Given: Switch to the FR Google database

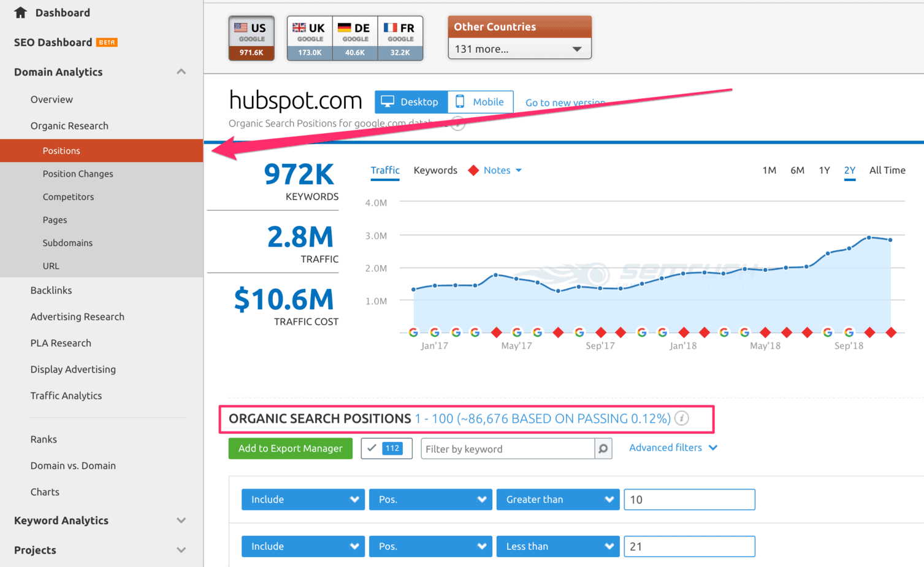Looking at the screenshot, I should [x=400, y=38].
